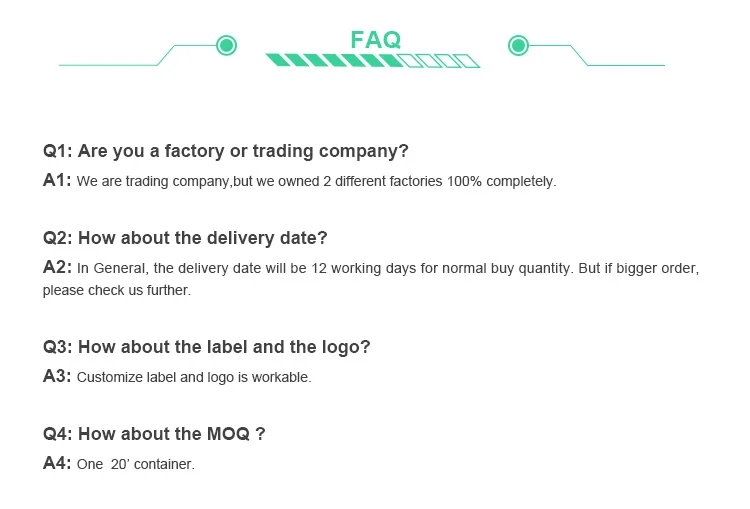Click the A4 One 20' container answer

[136, 464]
